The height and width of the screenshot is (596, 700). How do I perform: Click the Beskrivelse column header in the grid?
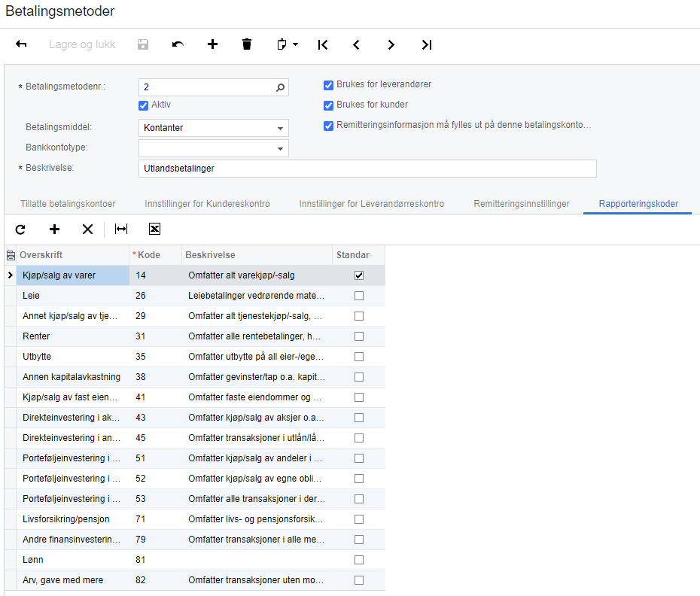coord(257,255)
